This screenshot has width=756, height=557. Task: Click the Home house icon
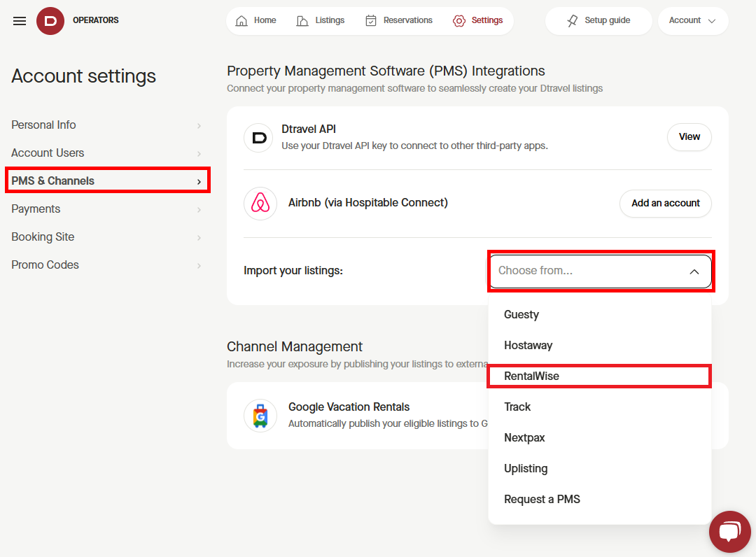[x=241, y=21]
